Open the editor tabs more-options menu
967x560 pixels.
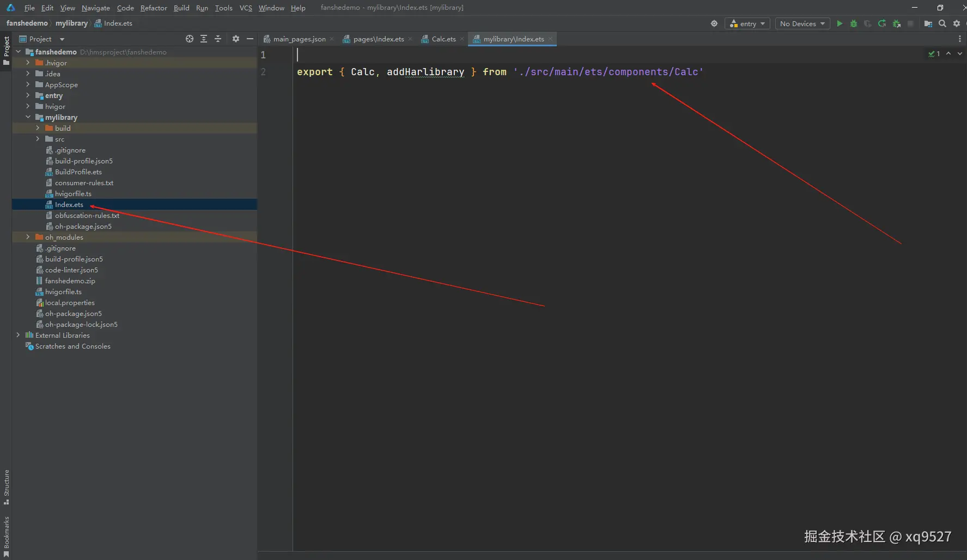click(x=960, y=39)
